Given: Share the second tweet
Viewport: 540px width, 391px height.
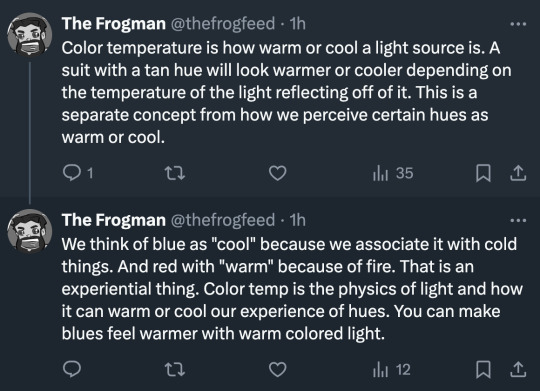Looking at the screenshot, I should pos(518,370).
